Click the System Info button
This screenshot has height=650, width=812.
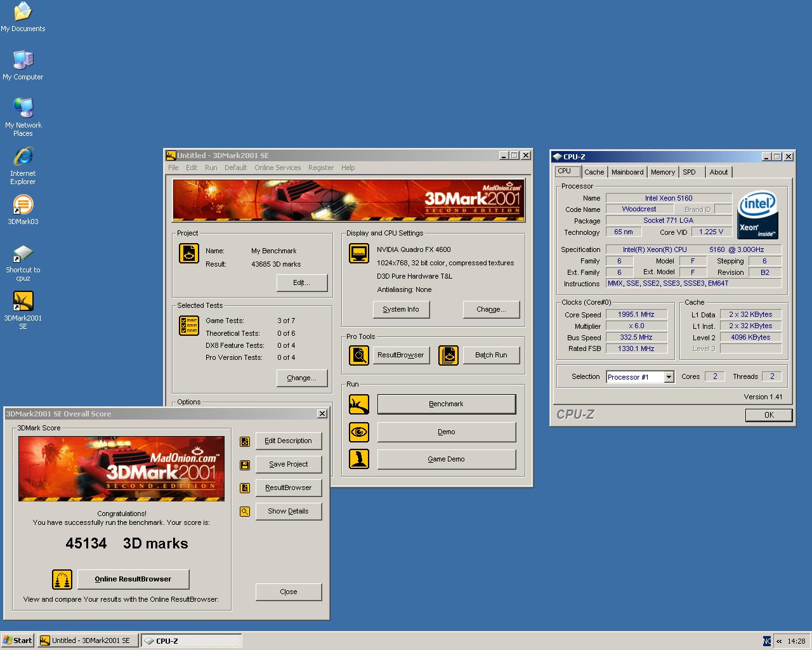[x=401, y=309]
